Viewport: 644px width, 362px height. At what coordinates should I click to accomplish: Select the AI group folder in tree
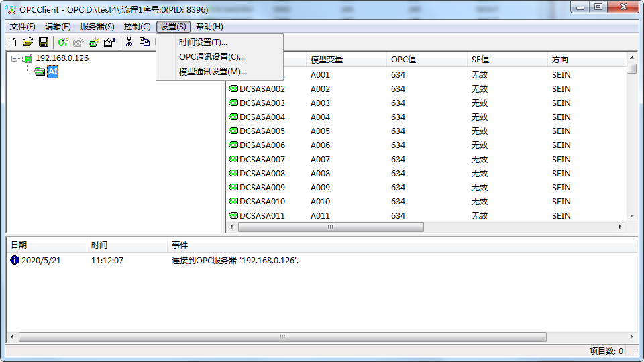tap(52, 72)
